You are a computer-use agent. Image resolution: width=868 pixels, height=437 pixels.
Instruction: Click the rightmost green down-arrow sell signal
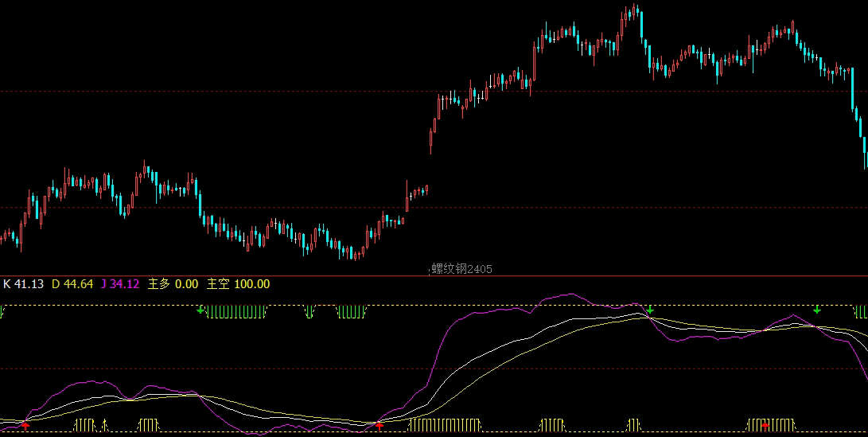point(816,310)
